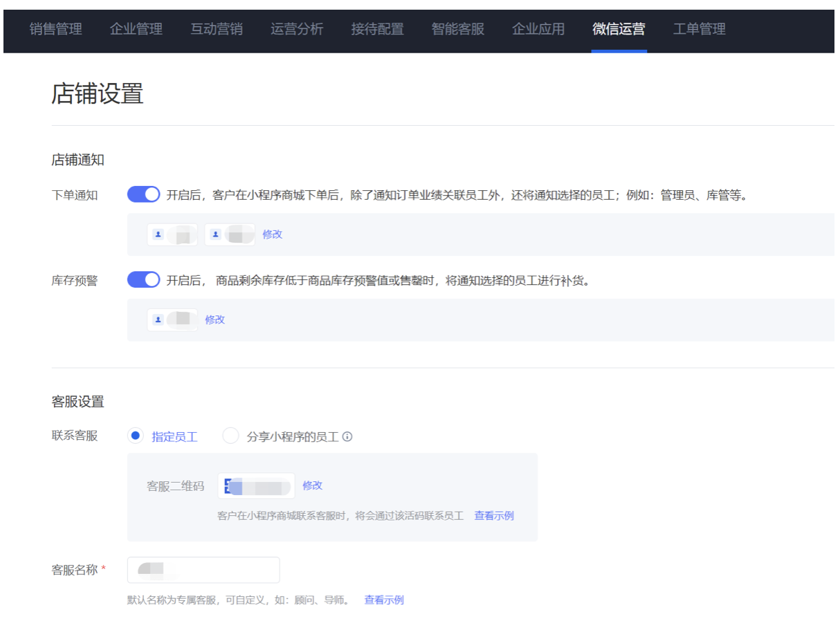Click the 客服二维码 QR code thumbnail
The height and width of the screenshot is (632, 840).
255,486
